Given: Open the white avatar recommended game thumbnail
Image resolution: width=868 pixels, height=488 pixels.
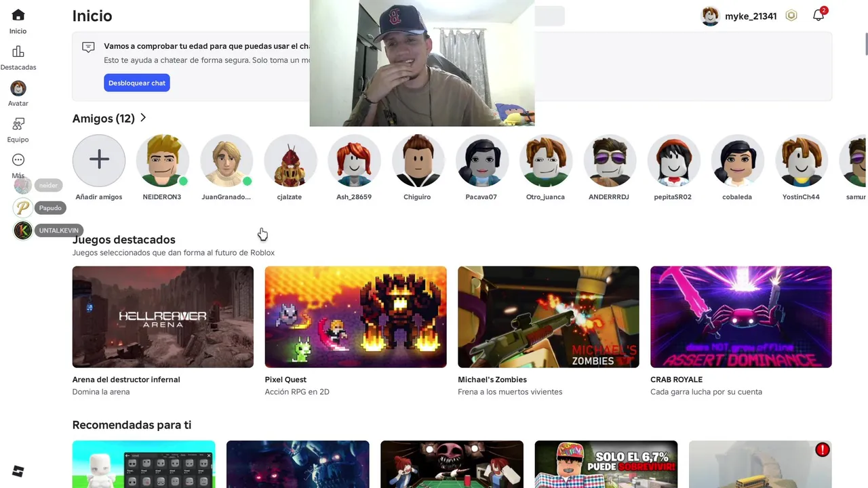Looking at the screenshot, I should point(144,464).
